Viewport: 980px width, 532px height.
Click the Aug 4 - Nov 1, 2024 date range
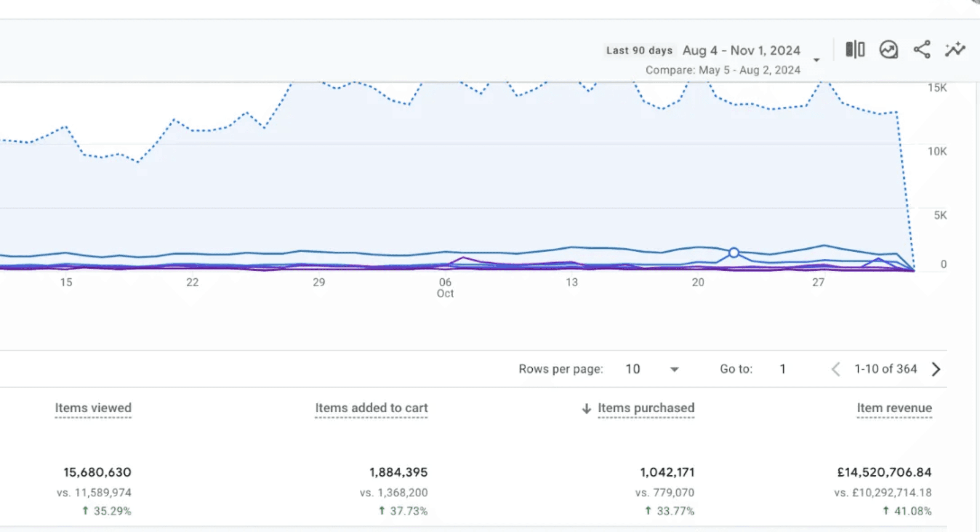pyautogui.click(x=741, y=50)
